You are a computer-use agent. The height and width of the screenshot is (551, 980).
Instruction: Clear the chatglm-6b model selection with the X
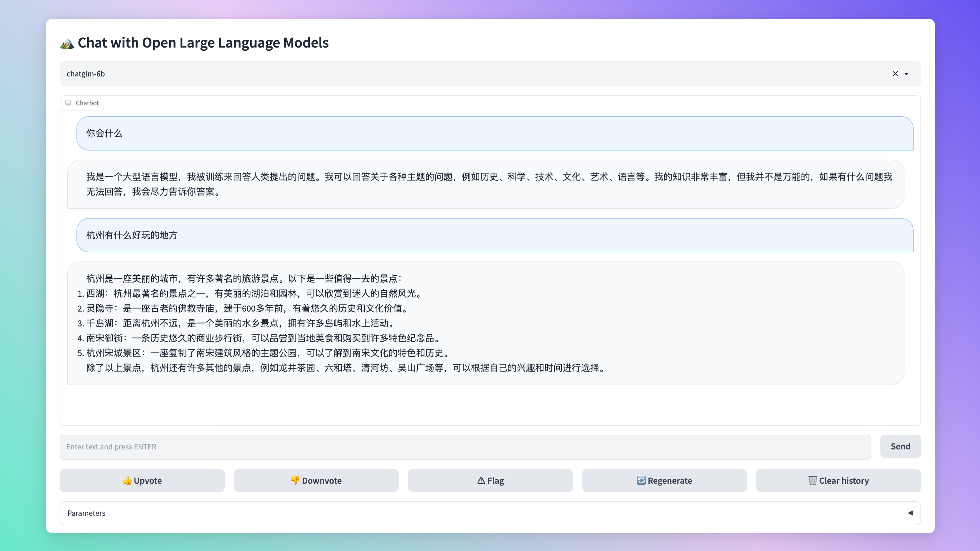[896, 74]
